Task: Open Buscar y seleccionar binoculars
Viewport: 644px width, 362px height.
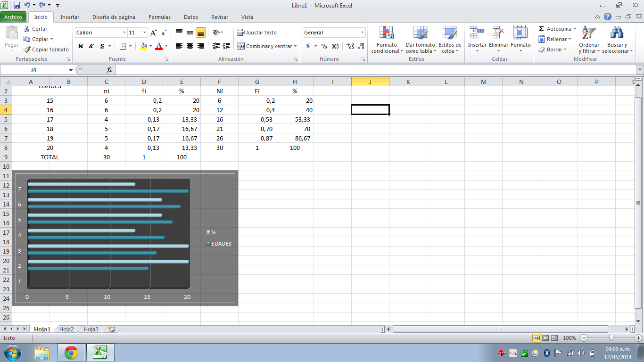Action: click(x=616, y=33)
